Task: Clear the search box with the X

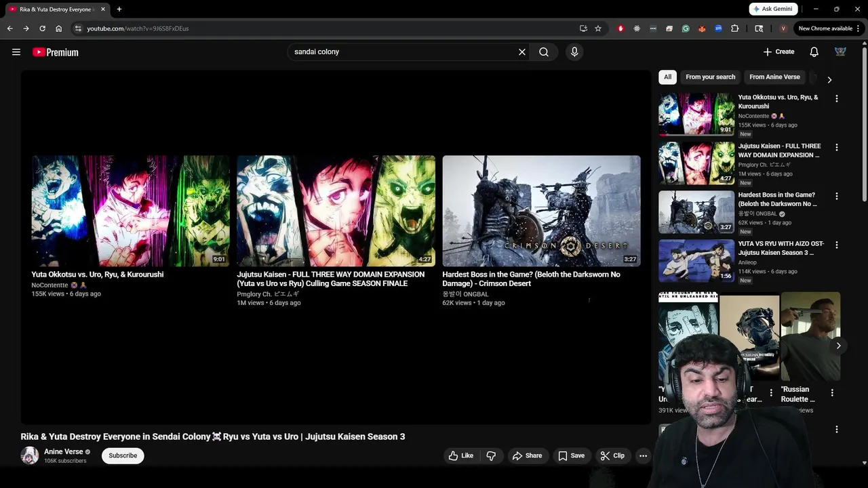Action: tap(522, 52)
